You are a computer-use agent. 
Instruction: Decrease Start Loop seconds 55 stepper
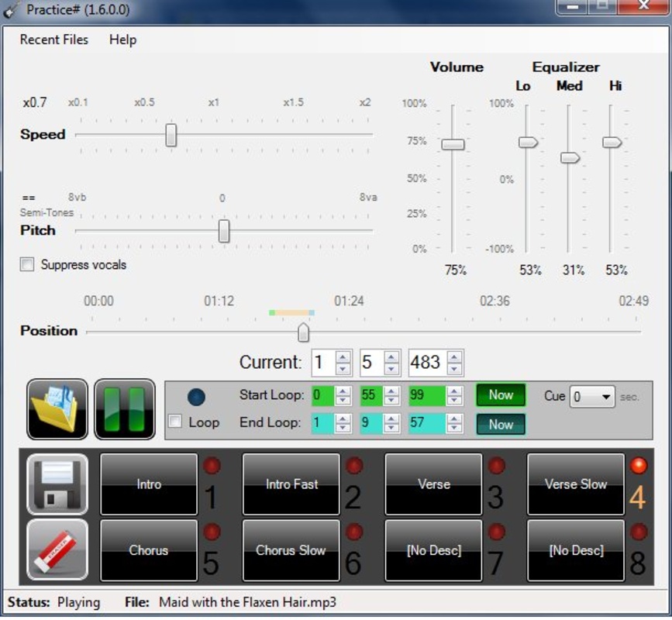tap(391, 400)
